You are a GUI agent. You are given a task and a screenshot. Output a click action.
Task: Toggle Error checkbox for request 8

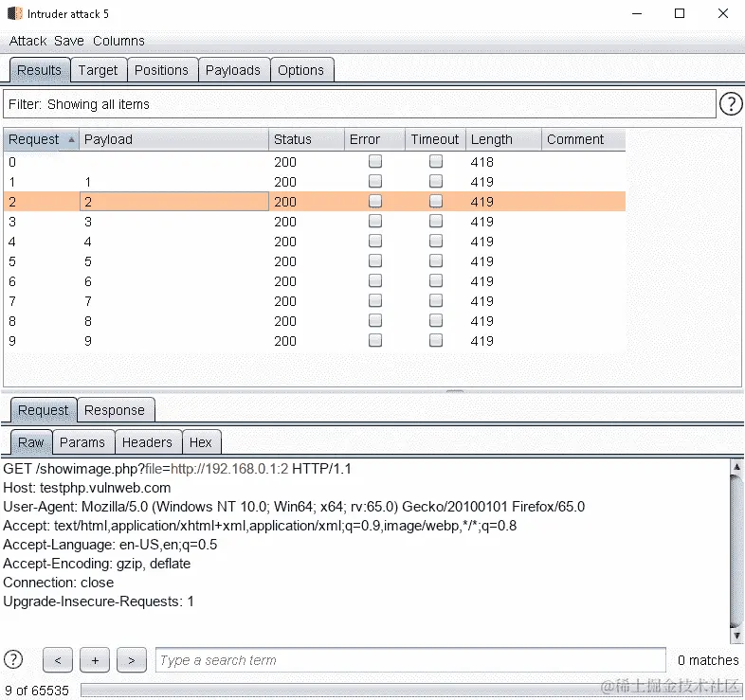(x=375, y=321)
